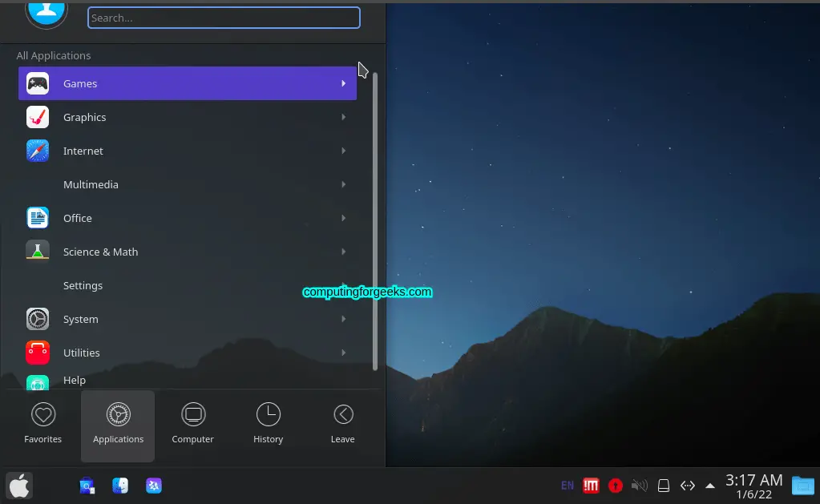
Task: Open the Finder icon in the taskbar
Action: 120,486
